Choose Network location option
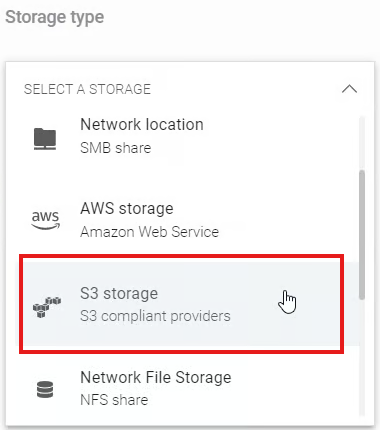Screen dimensions: 380x430 183,136
